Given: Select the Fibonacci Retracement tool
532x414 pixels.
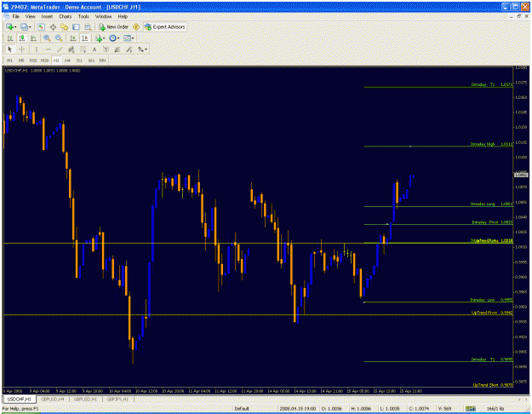Looking at the screenshot, I should [x=83, y=49].
